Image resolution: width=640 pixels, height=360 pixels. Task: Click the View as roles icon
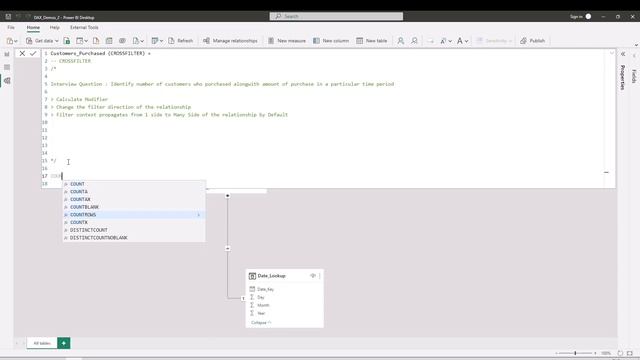tap(414, 41)
